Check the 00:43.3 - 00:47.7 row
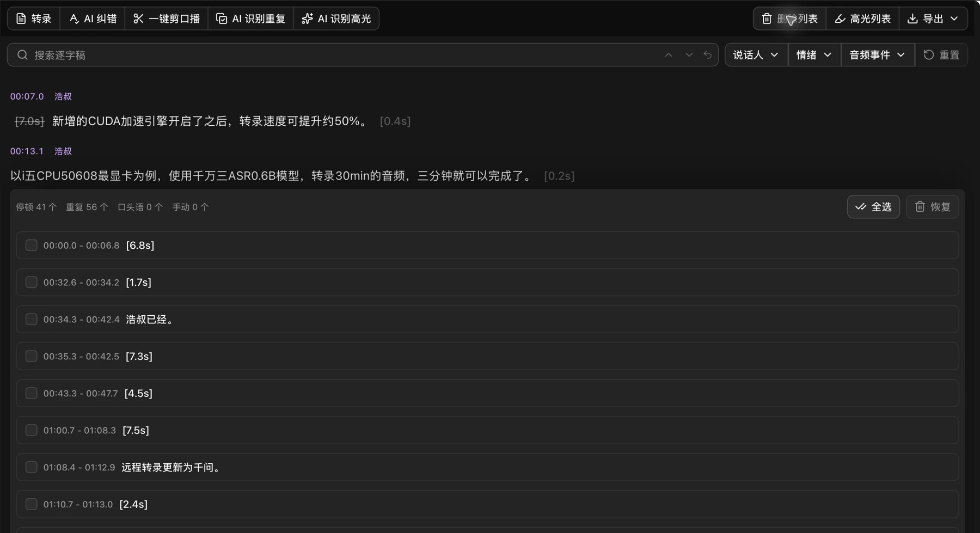The image size is (980, 533). [x=32, y=394]
